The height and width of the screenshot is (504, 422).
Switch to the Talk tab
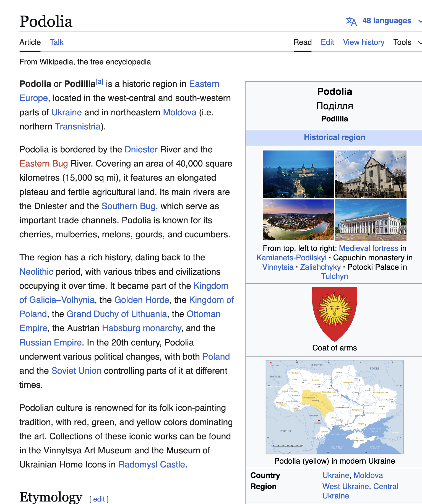[x=56, y=42]
